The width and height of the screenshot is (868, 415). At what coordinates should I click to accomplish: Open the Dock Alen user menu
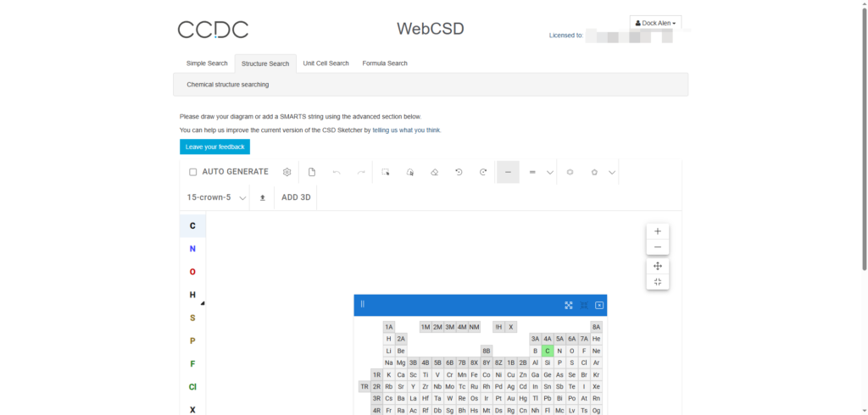pyautogui.click(x=655, y=23)
